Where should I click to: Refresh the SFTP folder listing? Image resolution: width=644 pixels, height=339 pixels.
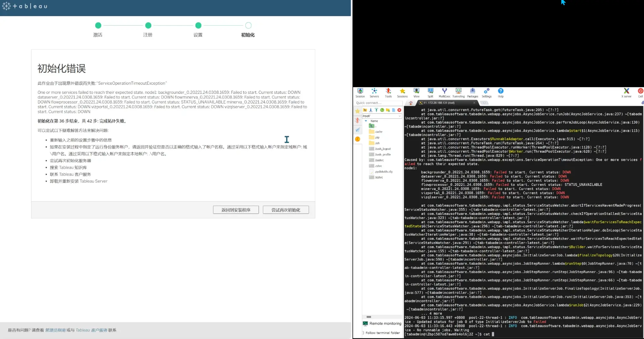(382, 110)
